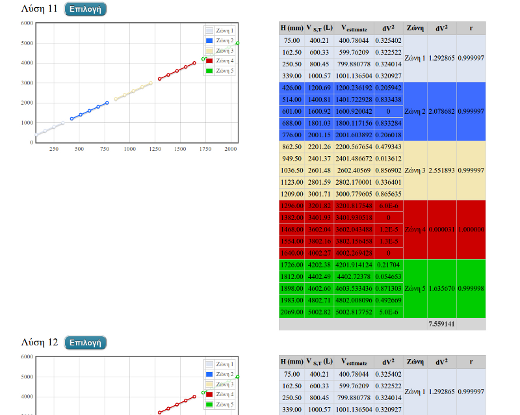
Task: Select the Λύση 12 heading text
Action: (39, 342)
